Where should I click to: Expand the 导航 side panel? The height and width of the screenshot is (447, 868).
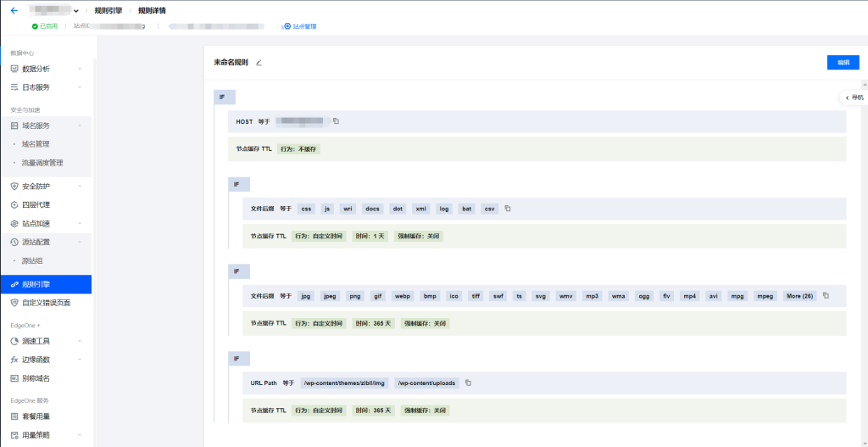(854, 98)
